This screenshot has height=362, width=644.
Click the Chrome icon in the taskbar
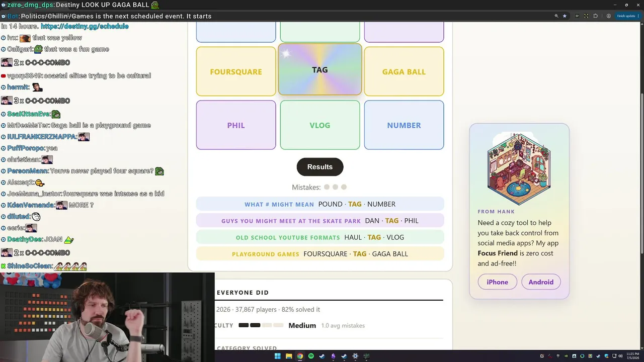[300, 356]
